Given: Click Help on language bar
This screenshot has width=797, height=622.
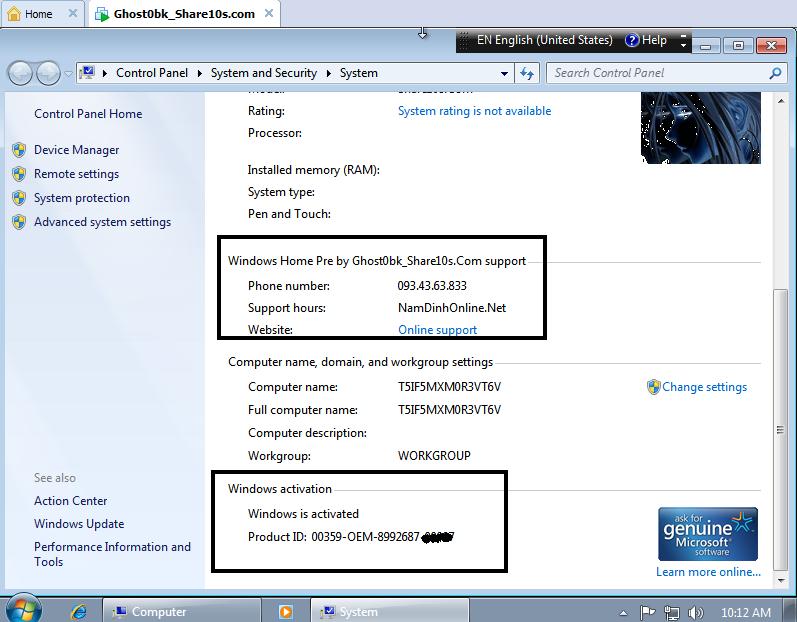Looking at the screenshot, I should pyautogui.click(x=646, y=40).
